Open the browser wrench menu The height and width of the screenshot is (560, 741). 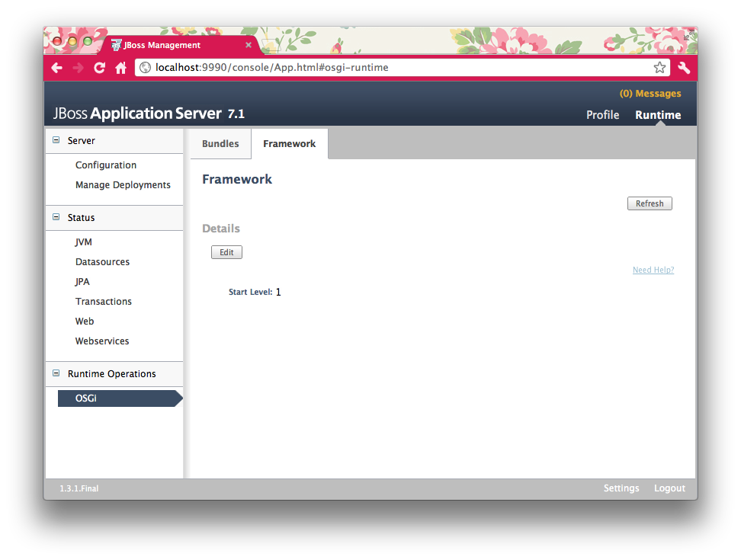[x=684, y=68]
